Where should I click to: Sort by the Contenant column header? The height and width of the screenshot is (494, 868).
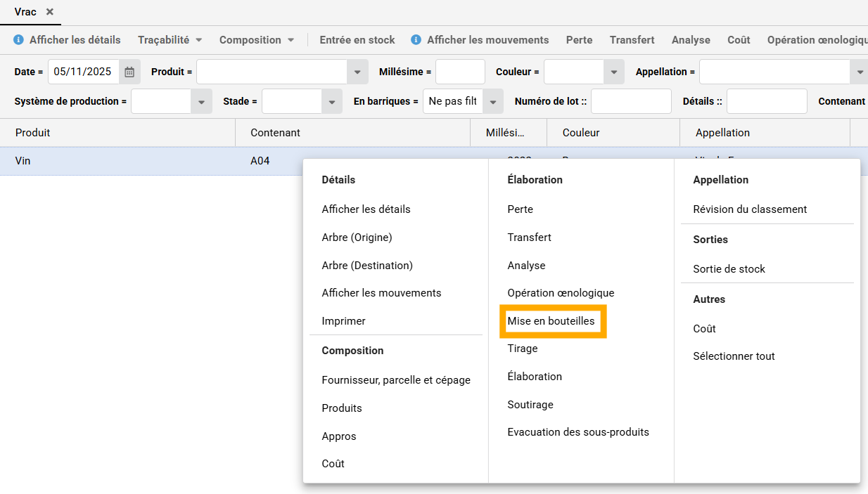pyautogui.click(x=275, y=133)
